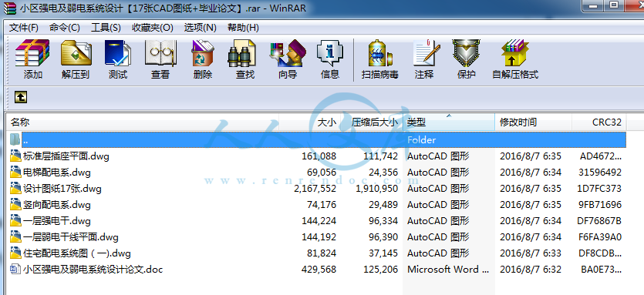Select the file name 标准层插座平面.dwg
Viewport: 644px width, 295px height.
coord(66,156)
